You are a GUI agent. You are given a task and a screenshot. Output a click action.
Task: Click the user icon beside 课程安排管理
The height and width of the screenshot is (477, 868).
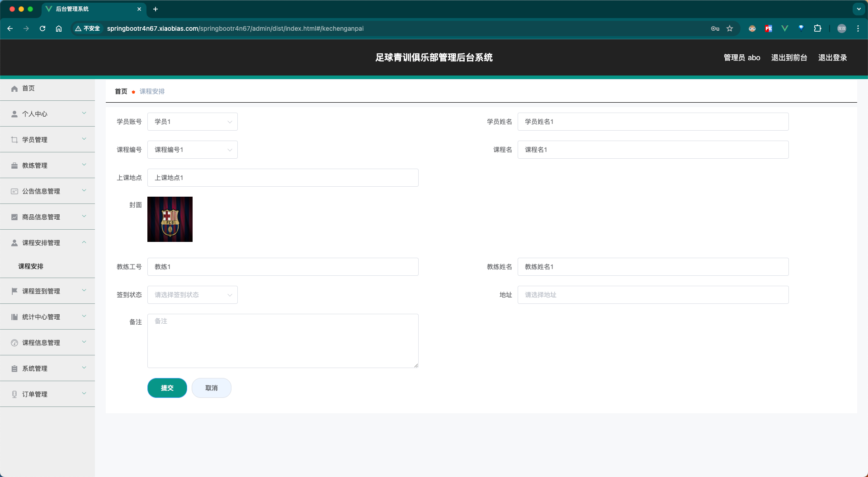tap(14, 243)
